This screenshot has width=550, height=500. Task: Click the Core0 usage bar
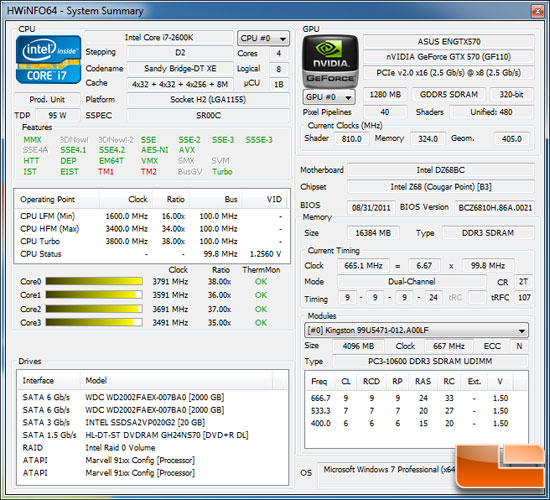(x=94, y=281)
